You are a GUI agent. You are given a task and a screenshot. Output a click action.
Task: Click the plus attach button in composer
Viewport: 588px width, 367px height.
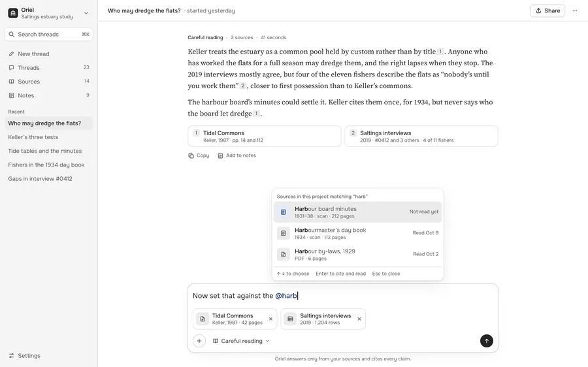(199, 341)
